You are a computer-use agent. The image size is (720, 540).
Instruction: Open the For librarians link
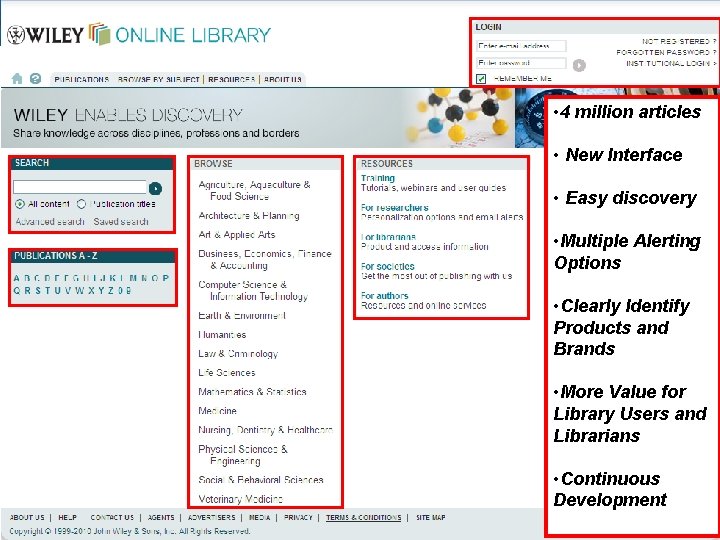pos(388,237)
